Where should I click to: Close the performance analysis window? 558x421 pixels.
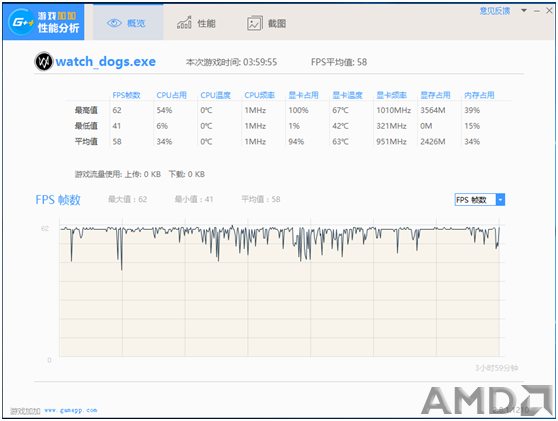(x=549, y=11)
